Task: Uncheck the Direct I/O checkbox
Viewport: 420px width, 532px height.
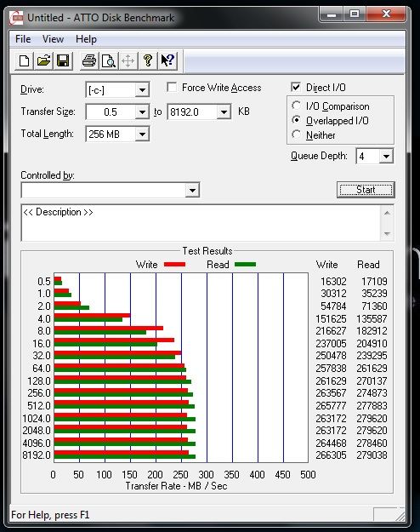Action: 296,87
